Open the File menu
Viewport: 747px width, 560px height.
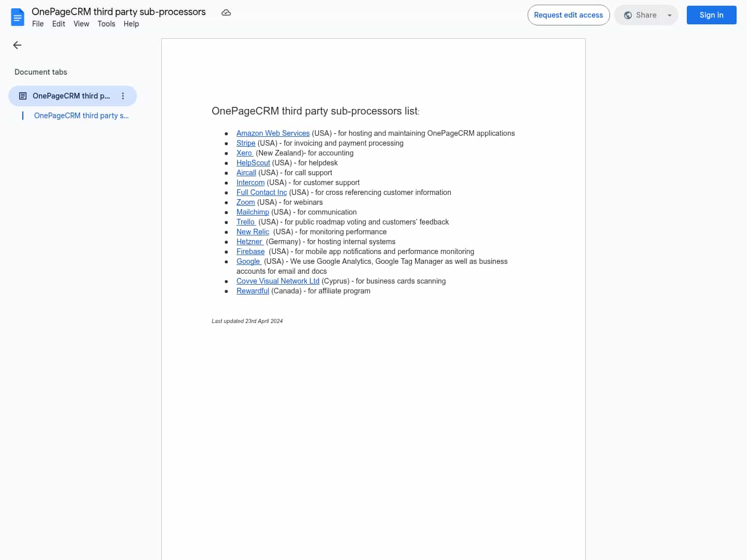pyautogui.click(x=37, y=24)
